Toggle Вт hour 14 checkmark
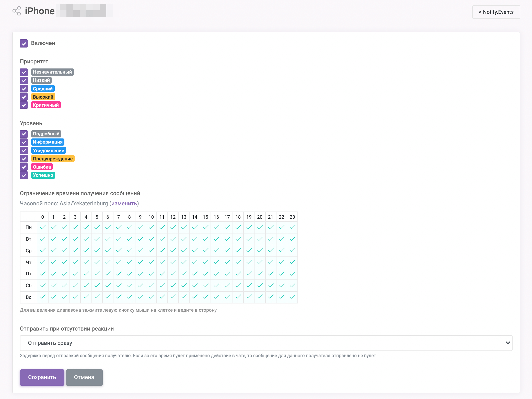The image size is (532, 399). [x=195, y=239]
